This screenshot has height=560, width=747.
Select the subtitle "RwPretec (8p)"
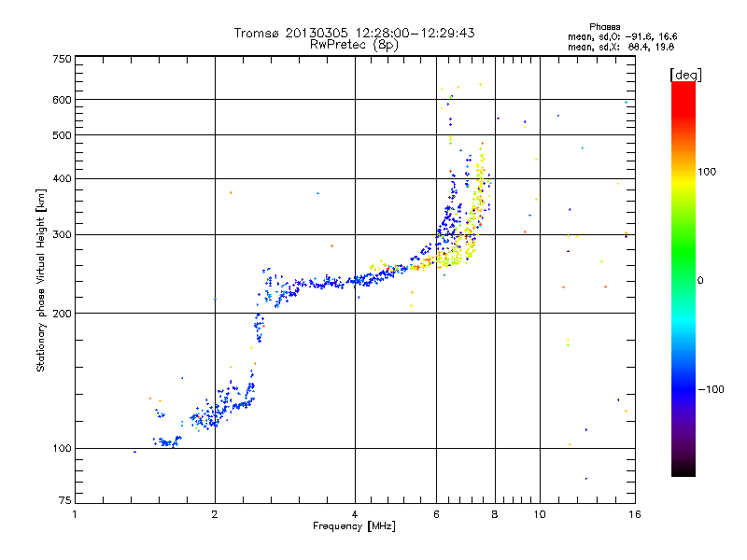point(354,45)
